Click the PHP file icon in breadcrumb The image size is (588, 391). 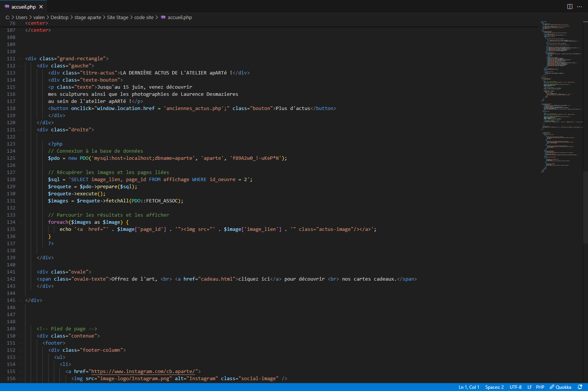163,18
